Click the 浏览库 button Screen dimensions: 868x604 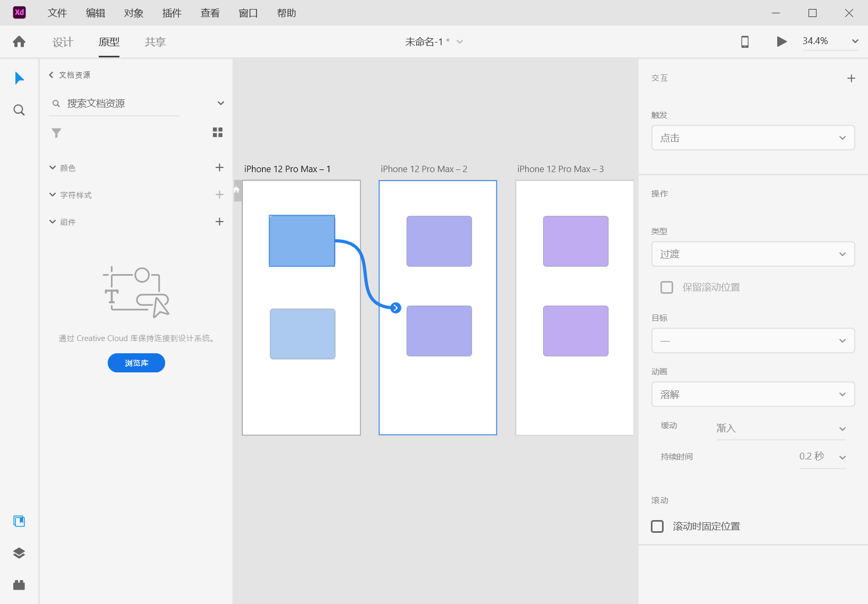pyautogui.click(x=136, y=363)
